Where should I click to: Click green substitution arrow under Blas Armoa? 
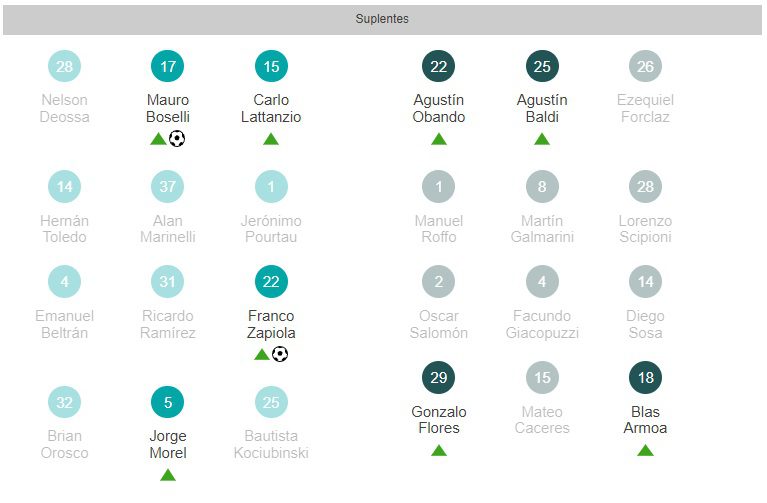pyautogui.click(x=646, y=450)
